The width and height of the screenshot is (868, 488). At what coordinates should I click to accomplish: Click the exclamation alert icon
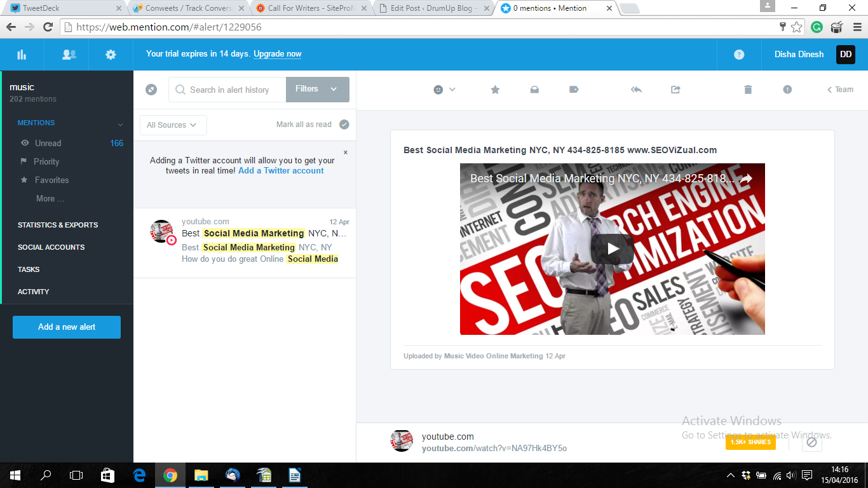[x=787, y=90]
